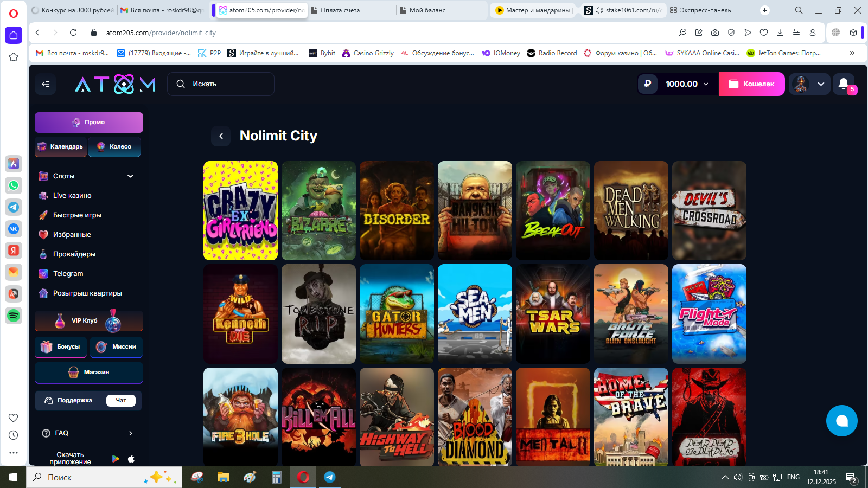Open browser downloads icon
The height and width of the screenshot is (488, 868).
pyautogui.click(x=780, y=33)
